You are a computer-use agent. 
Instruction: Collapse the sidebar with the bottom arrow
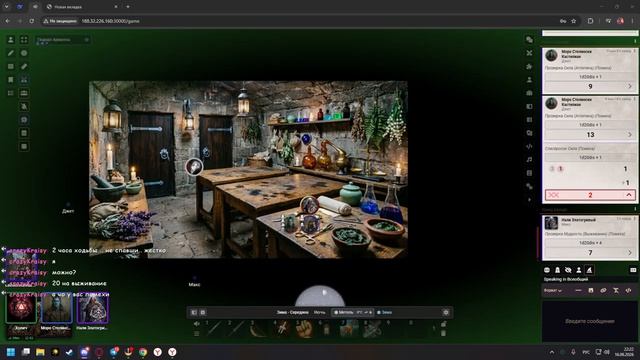tap(529, 200)
